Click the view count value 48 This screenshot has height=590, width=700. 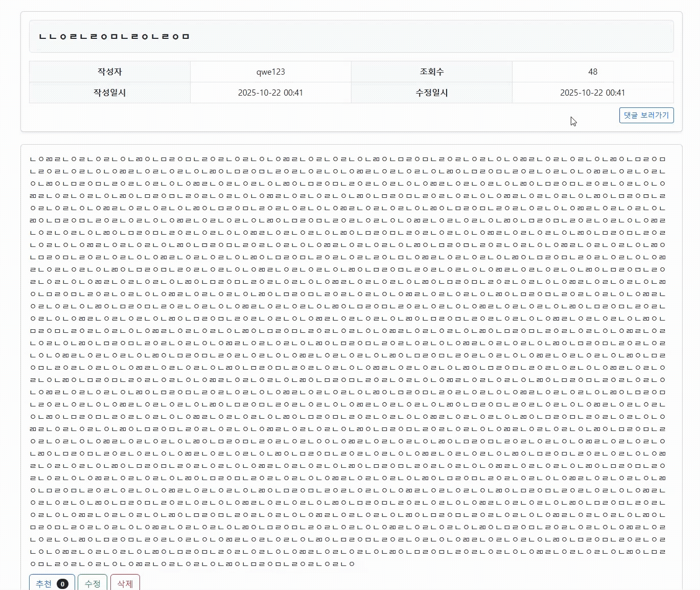pos(593,72)
